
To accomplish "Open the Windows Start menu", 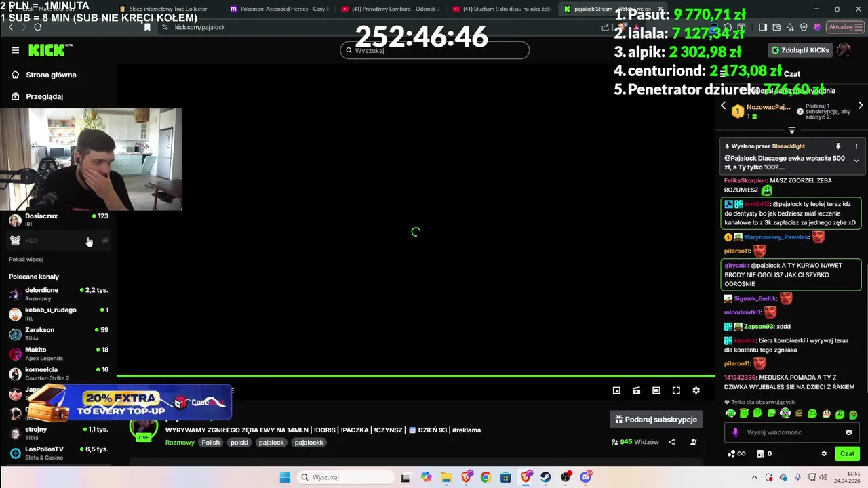I will [x=285, y=477].
